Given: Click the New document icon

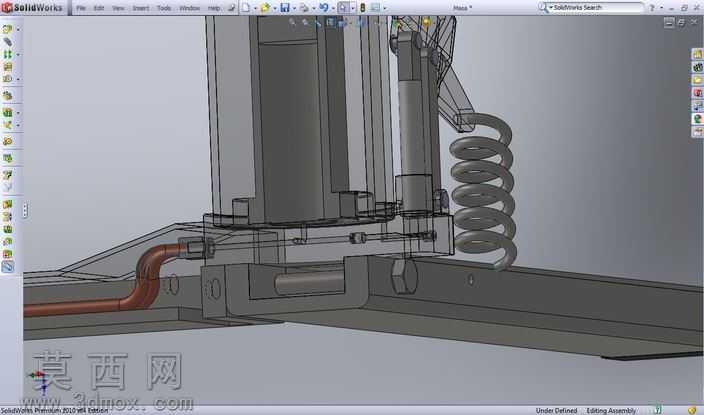Looking at the screenshot, I should pyautogui.click(x=246, y=7).
